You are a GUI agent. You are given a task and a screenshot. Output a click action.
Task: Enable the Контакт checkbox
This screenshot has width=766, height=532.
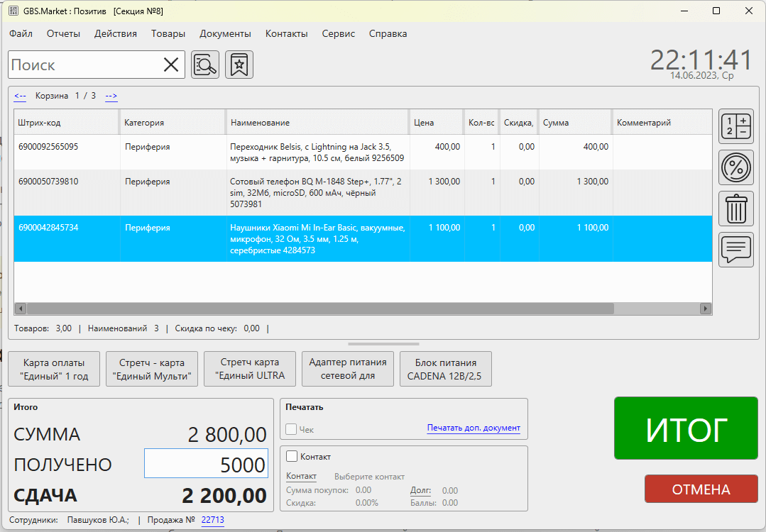pos(292,456)
